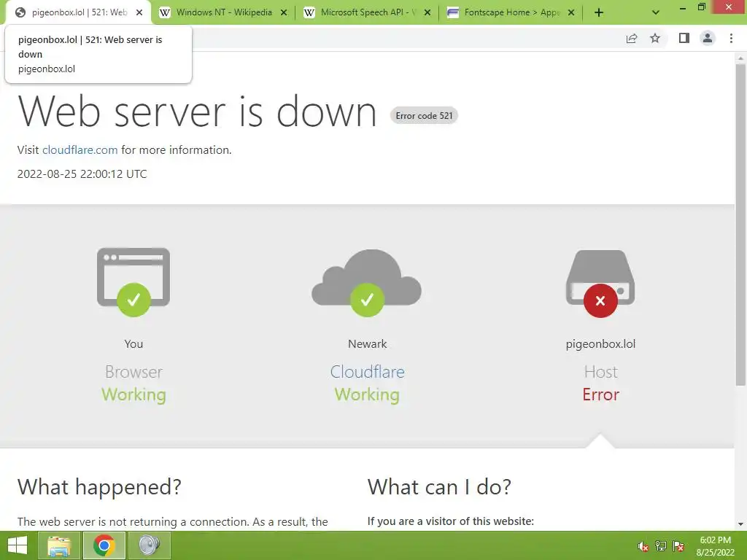Click the Chrome taskbar icon

[104, 545]
